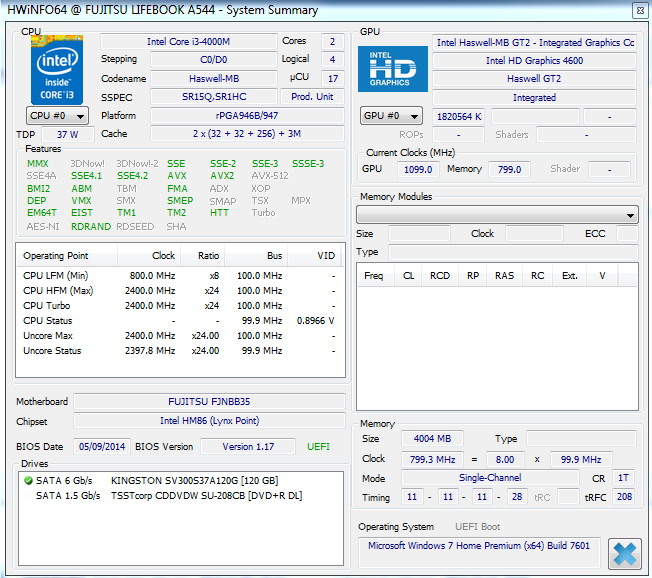Click the BIOS Date 05/09/2014 field
The width and height of the screenshot is (652, 578).
pos(102,447)
